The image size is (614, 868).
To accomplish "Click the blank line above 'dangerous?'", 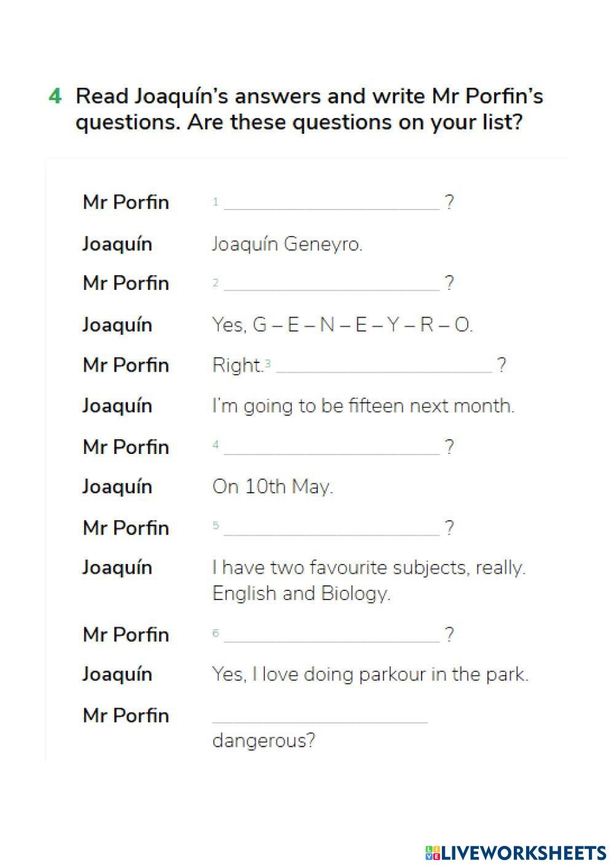I will point(320,715).
